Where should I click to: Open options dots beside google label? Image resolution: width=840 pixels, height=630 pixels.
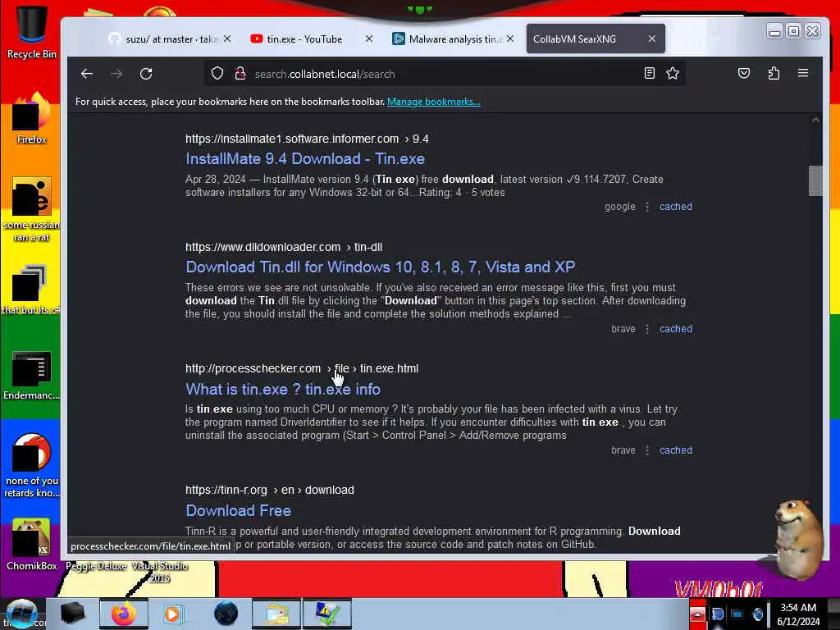(647, 207)
